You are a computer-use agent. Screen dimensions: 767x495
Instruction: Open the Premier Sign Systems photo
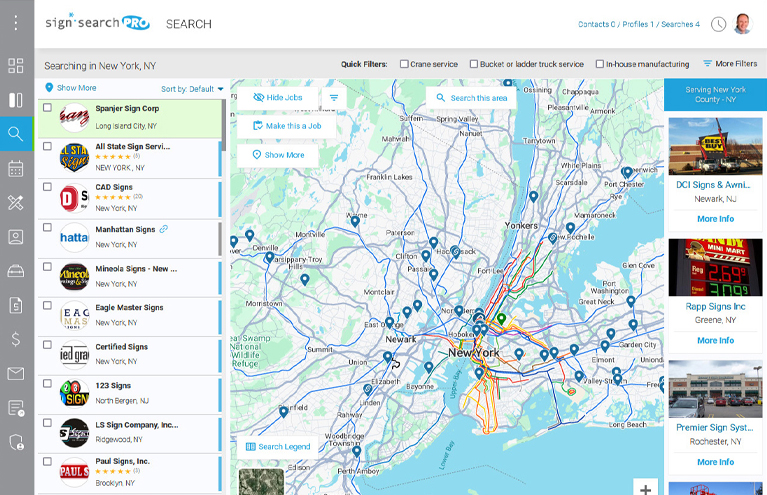click(715, 389)
